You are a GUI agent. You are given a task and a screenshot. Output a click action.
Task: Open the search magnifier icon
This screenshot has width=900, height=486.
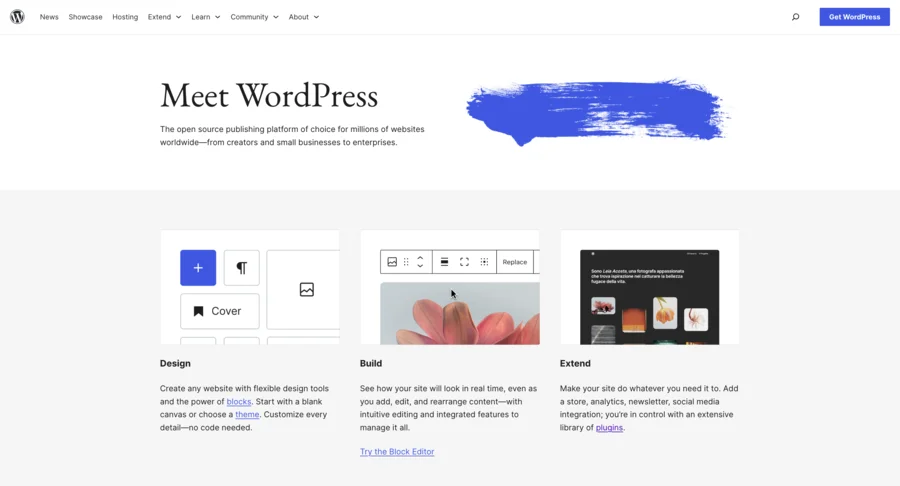(x=796, y=17)
